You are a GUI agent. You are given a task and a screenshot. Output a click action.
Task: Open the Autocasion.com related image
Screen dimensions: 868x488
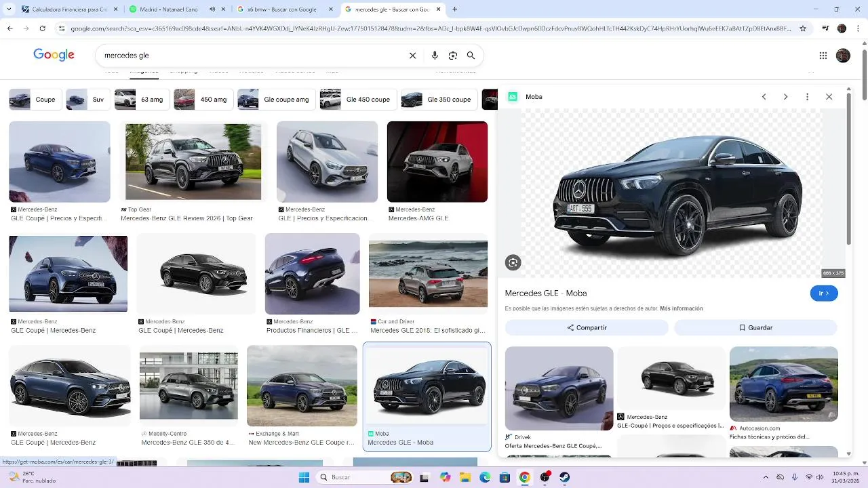[784, 384]
